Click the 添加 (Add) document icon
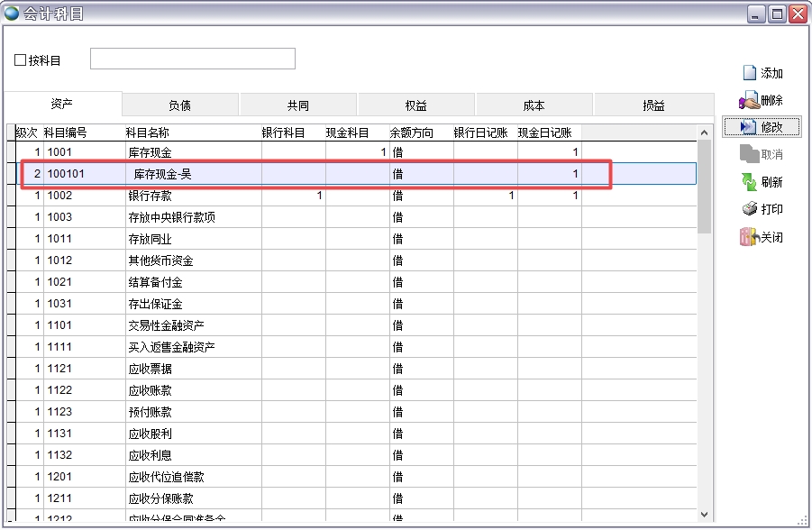This screenshot has height=530, width=812. [749, 73]
